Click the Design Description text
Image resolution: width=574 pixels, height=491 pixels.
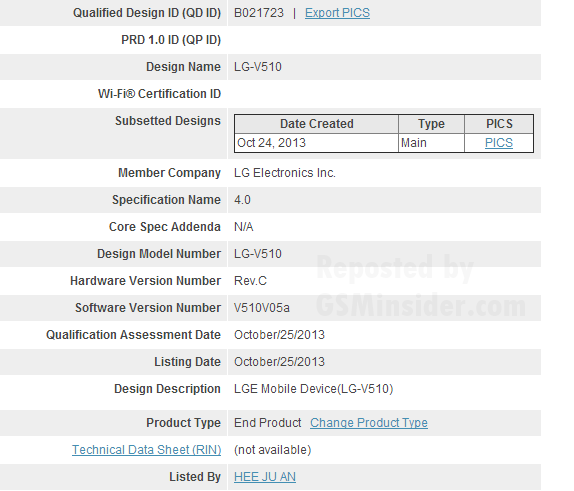[314, 389]
